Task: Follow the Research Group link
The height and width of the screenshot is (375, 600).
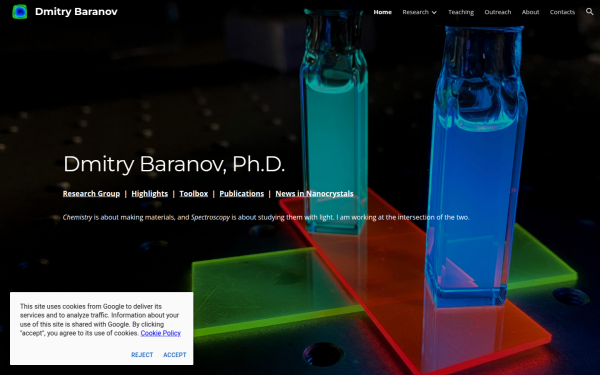Action: (91, 194)
